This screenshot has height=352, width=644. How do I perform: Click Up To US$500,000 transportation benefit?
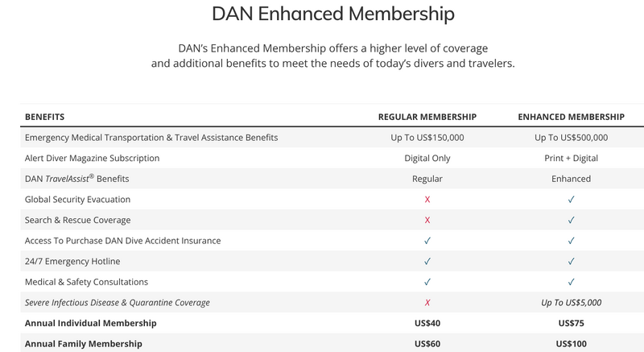coord(571,138)
